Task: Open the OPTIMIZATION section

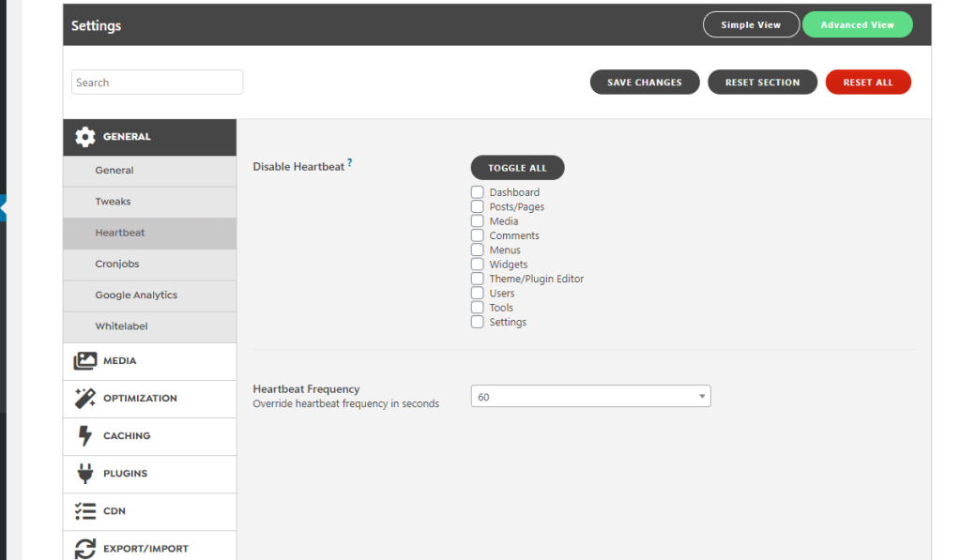Action: point(149,399)
